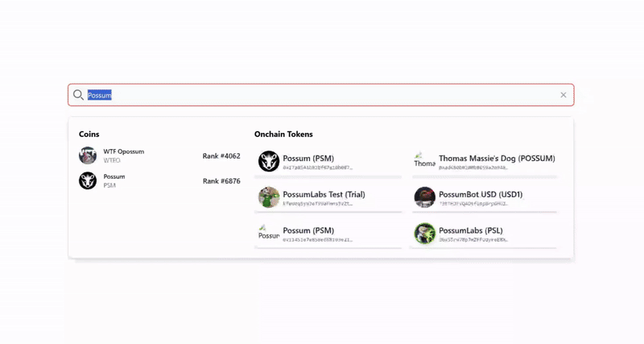This screenshot has width=644, height=344.
Task: Click the Rank #4062 label
Action: [221, 156]
